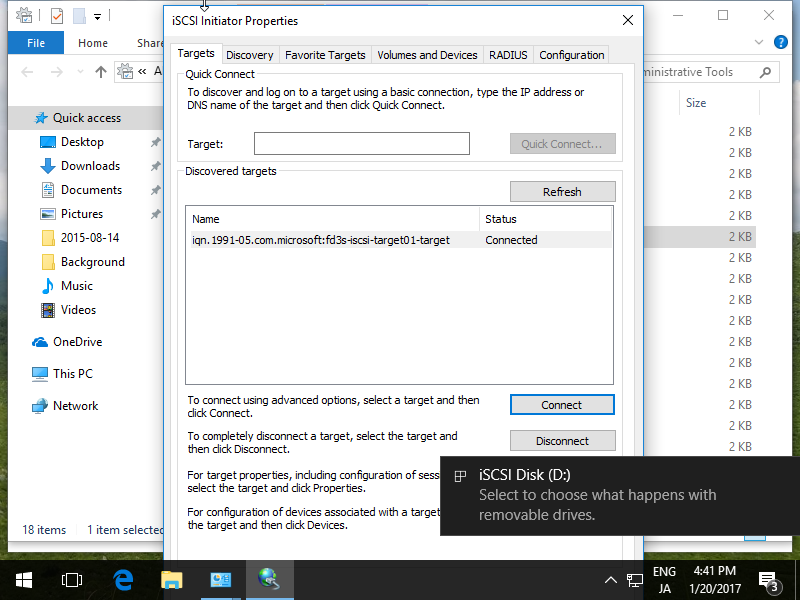Click the Name column header
800x600 pixels.
[334, 219]
